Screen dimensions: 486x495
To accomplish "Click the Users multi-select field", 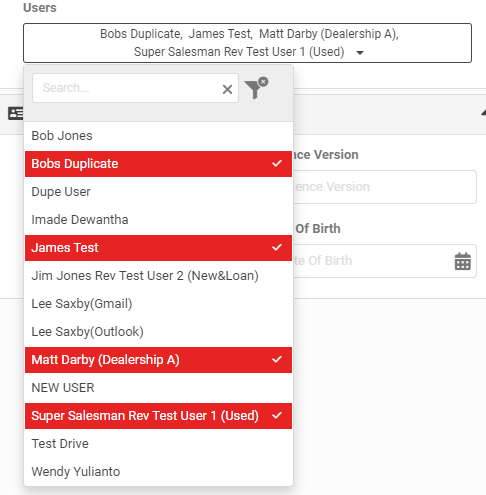I will [247, 43].
